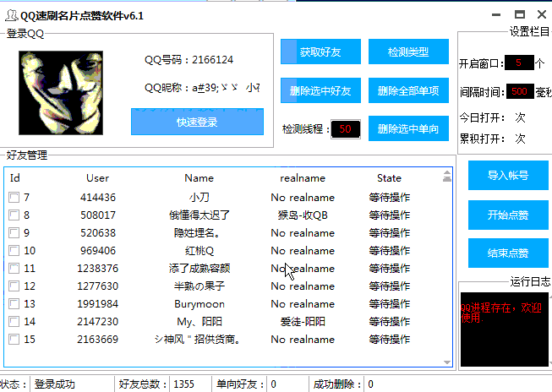Select name Burymoon in the list

[x=199, y=304]
